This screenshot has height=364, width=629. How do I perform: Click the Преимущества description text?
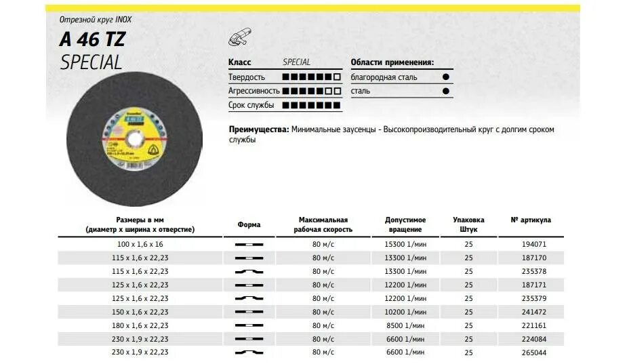pyautogui.click(x=392, y=134)
